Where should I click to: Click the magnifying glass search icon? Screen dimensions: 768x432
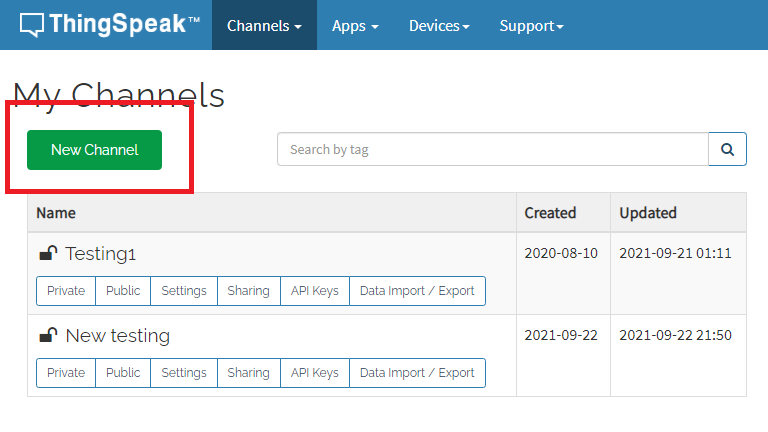[x=727, y=149]
